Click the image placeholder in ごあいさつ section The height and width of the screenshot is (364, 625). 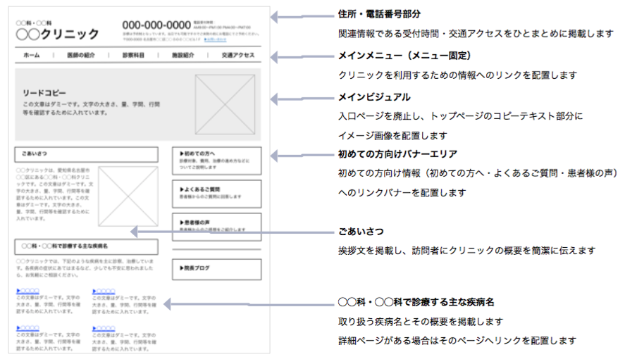point(128,196)
